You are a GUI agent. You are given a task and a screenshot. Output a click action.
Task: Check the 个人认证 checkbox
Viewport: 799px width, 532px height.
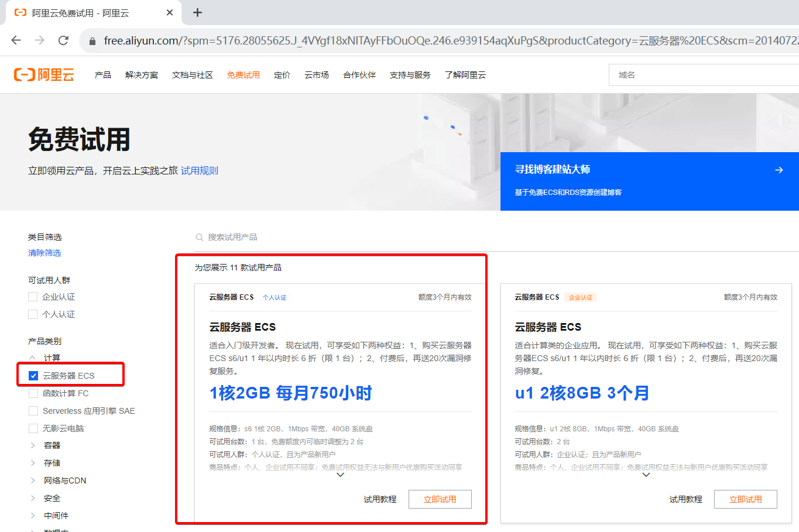pyautogui.click(x=33, y=314)
